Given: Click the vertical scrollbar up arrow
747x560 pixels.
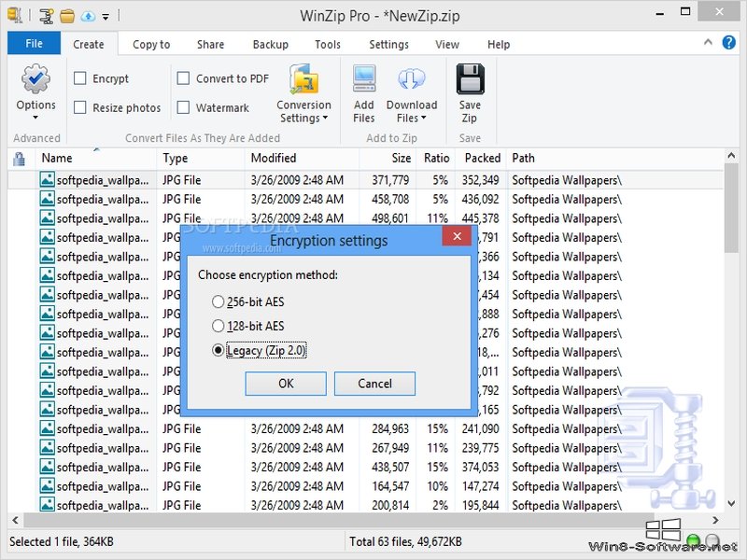Looking at the screenshot, I should click(x=731, y=155).
